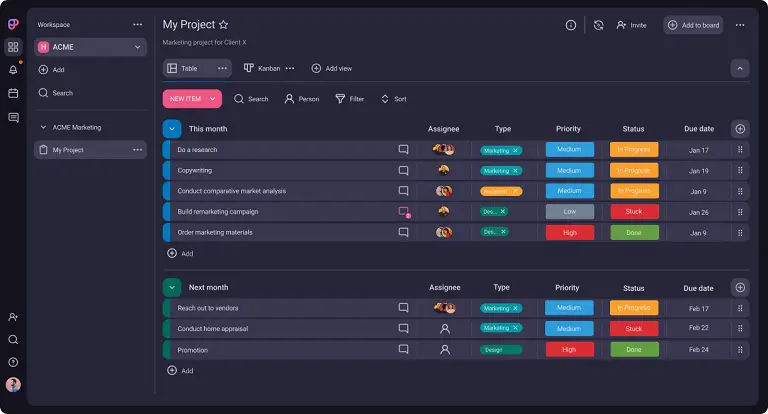The image size is (768, 414).
Task: Switch to the Kanban view tab
Action: point(262,68)
